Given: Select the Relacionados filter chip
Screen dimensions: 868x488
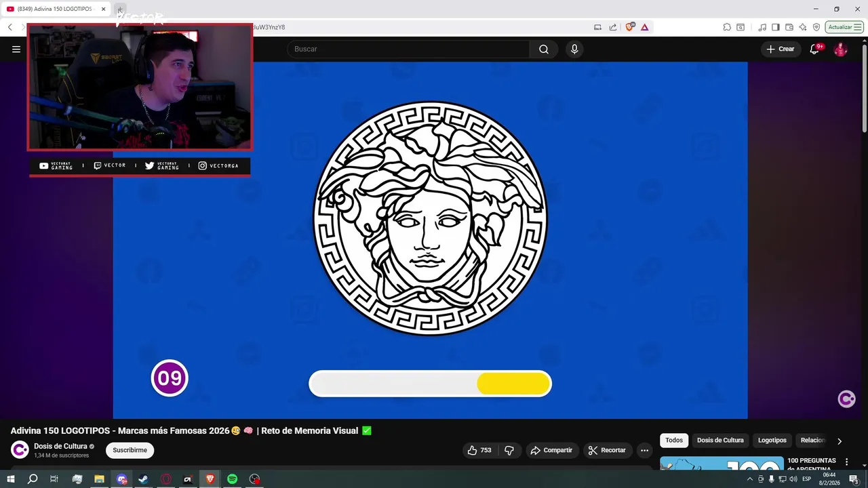Looking at the screenshot, I should click(x=812, y=440).
